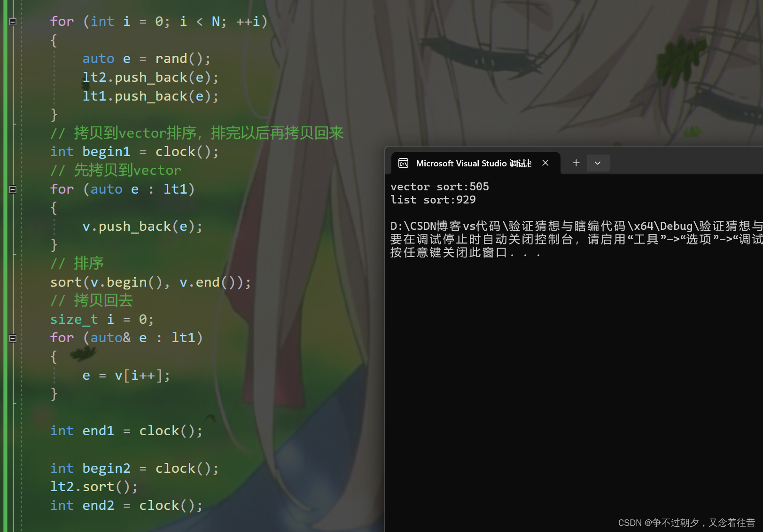Image resolution: width=763 pixels, height=532 pixels.
Task: Collapse the 'for (auto e : lt1)' block
Action: click(x=13, y=189)
